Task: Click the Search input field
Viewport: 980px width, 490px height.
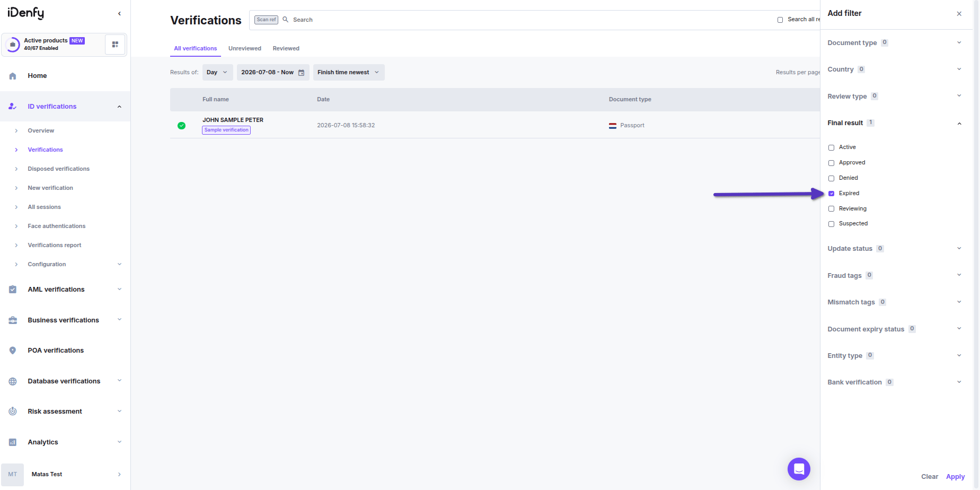Action: (x=530, y=20)
